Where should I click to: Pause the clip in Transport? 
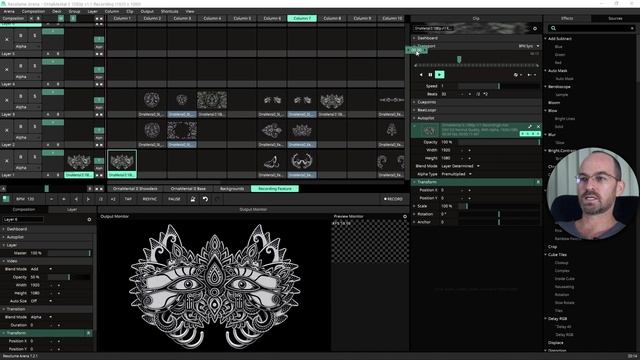click(430, 75)
